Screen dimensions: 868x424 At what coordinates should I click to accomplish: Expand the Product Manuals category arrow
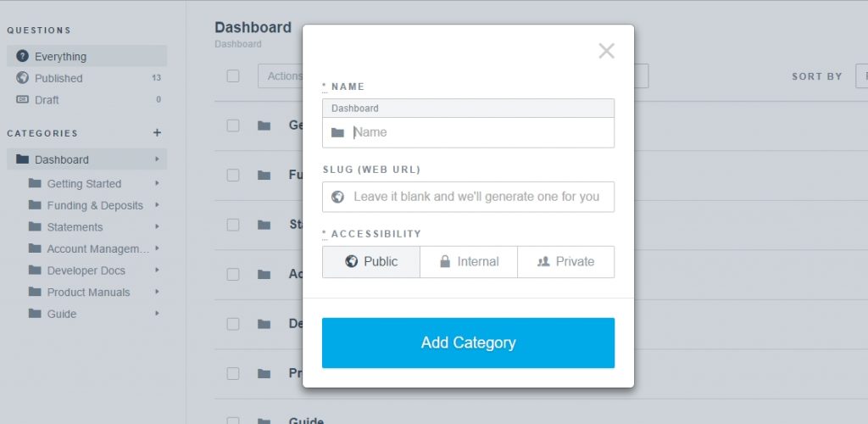pos(157,292)
